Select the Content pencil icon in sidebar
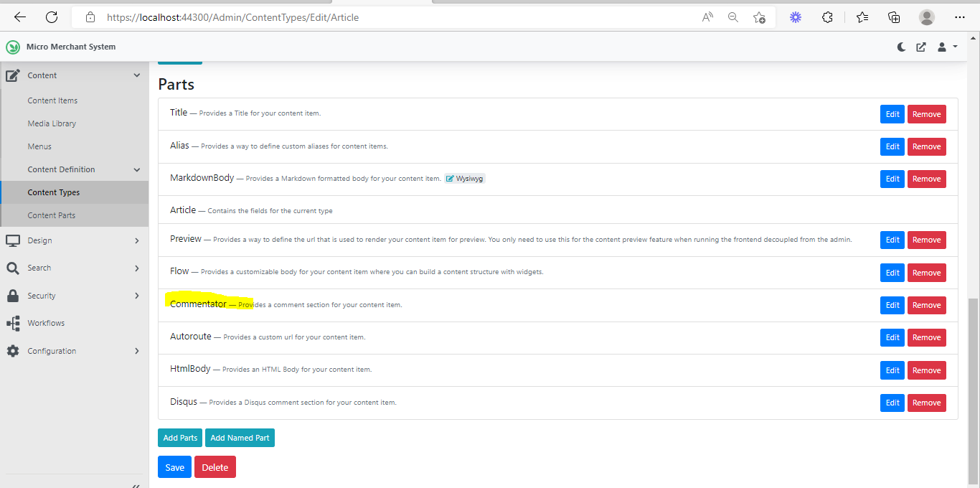Screen dimensions: 980x488 click(x=12, y=75)
